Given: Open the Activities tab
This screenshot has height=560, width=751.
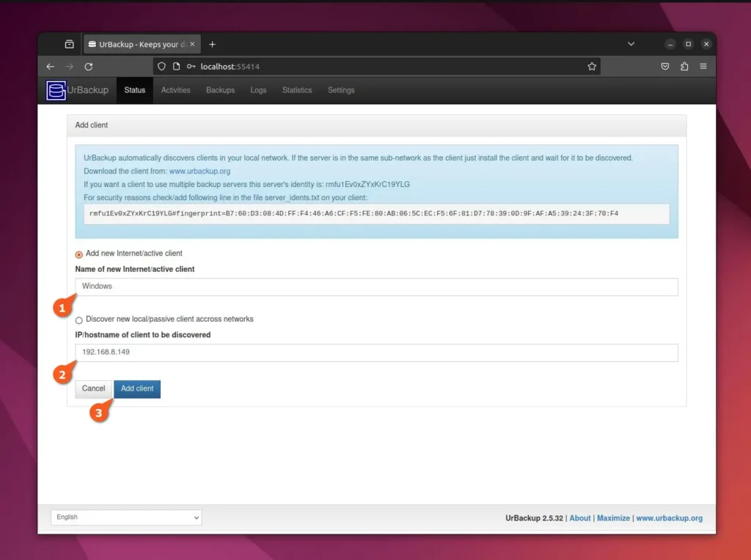Looking at the screenshot, I should 176,90.
